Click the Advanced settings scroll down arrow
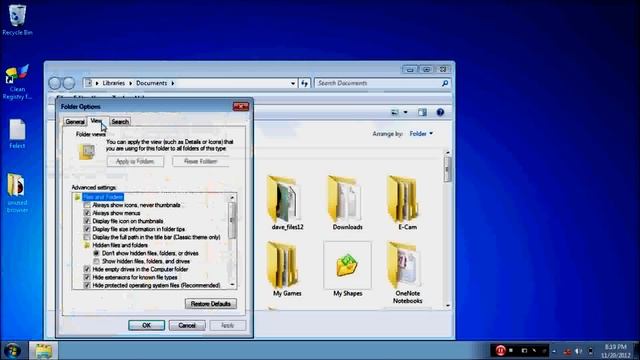 pos(232,285)
